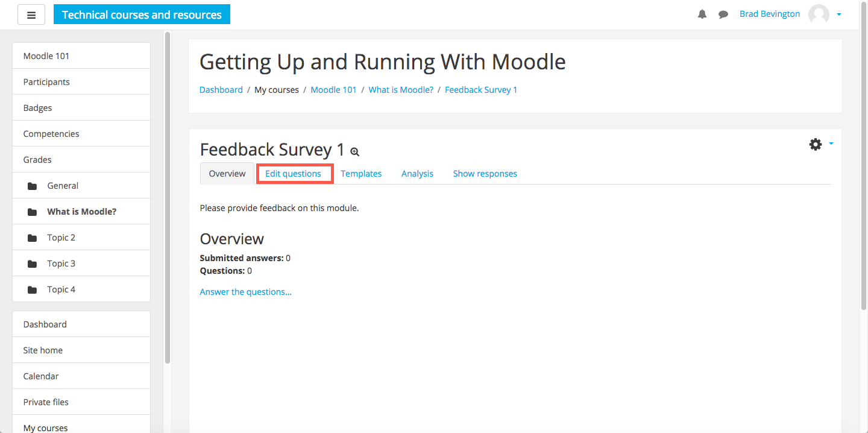Open the Analysis tab

coord(417,174)
